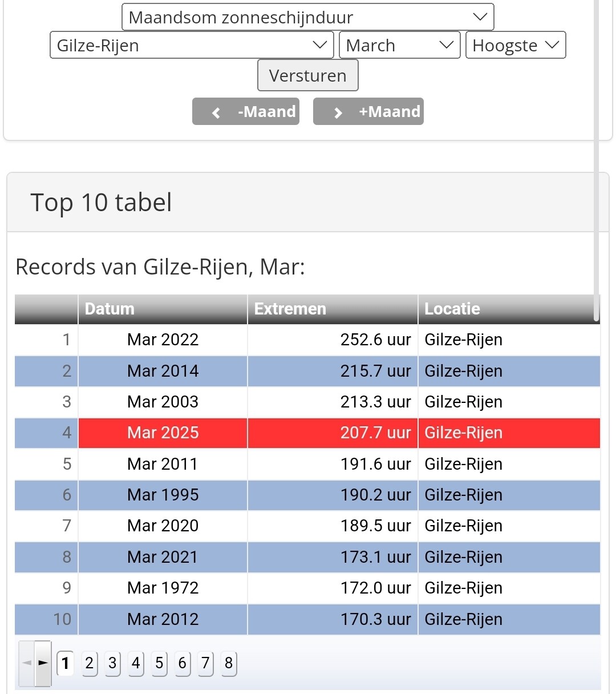Sort by the Datum column header
Viewport: 616px width, 694px height.
coord(163,309)
